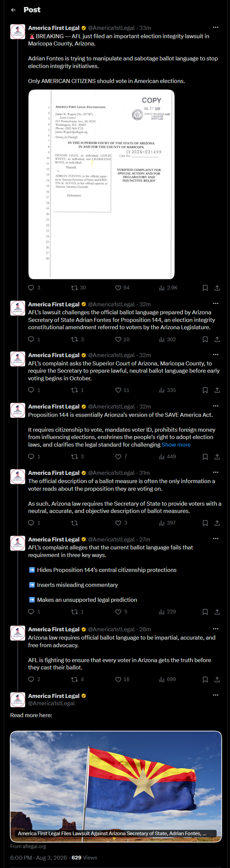Expand the post with Show more
This screenshot has width=230, height=868.
tap(176, 445)
